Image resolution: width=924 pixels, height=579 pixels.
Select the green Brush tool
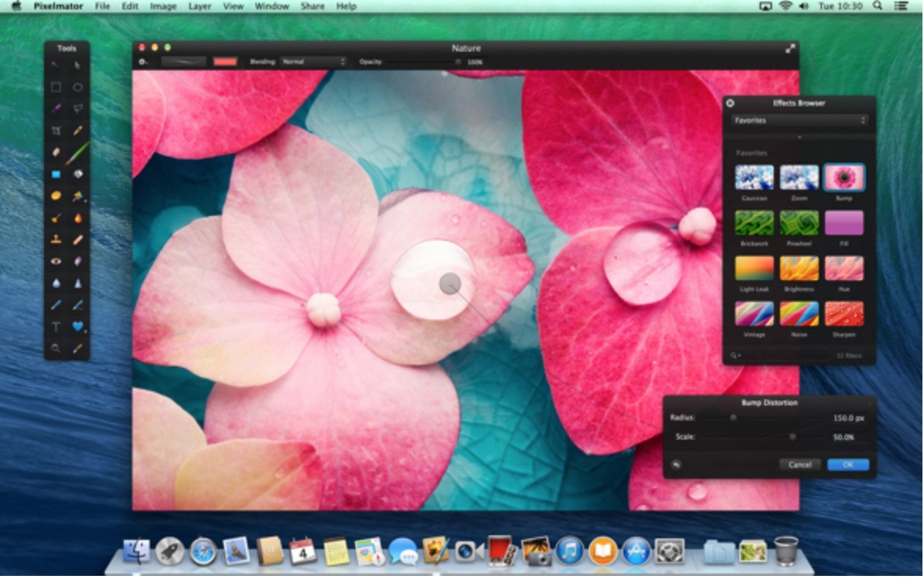click(78, 153)
